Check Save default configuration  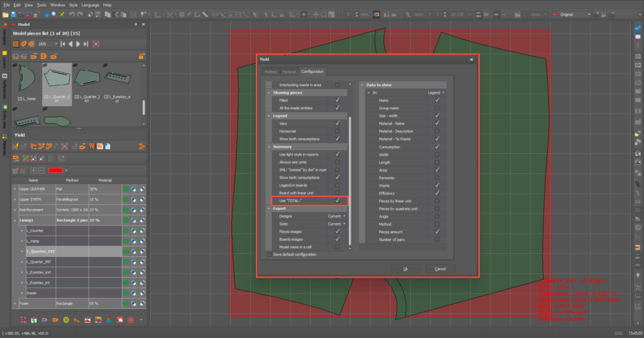(x=270, y=254)
